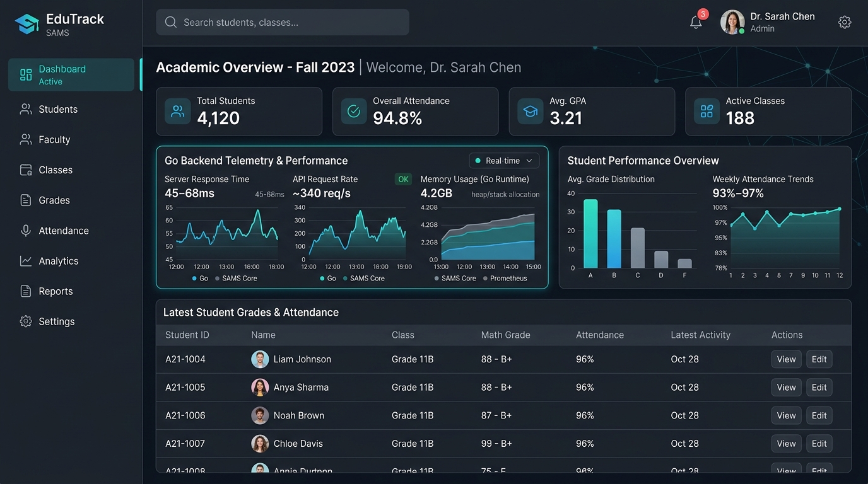
Task: Go to the Students menu item
Action: (71, 109)
